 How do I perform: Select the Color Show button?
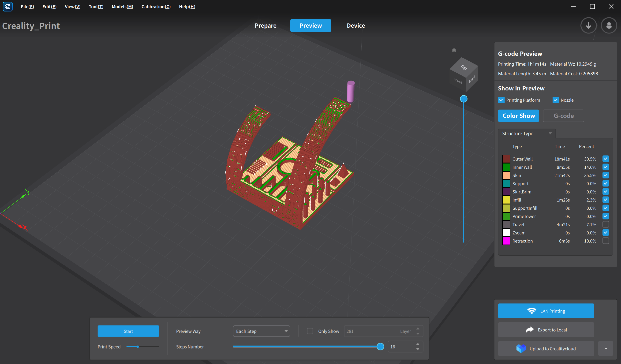(x=519, y=116)
